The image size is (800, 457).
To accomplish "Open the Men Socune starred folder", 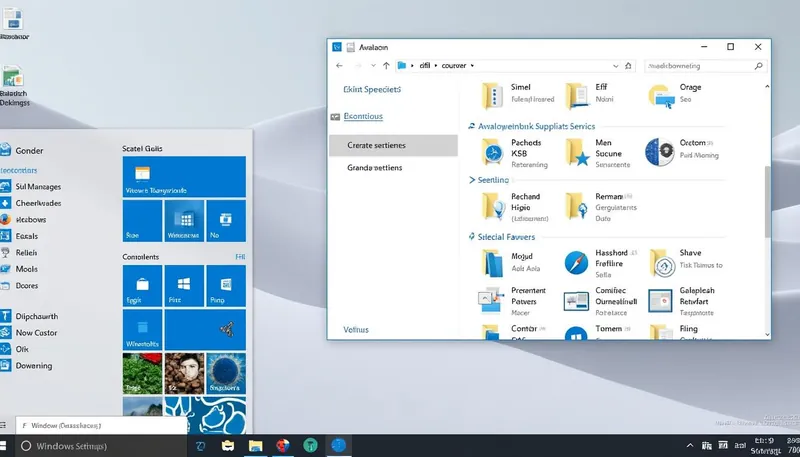I will click(x=576, y=152).
